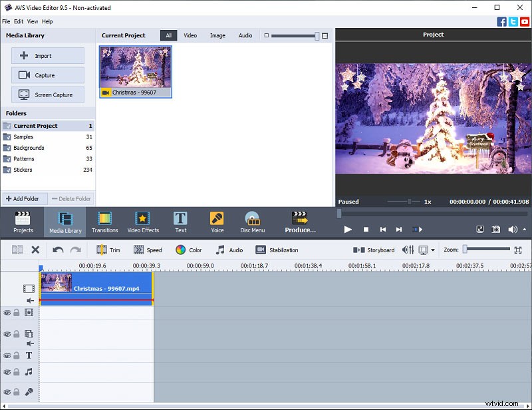Play the project preview
532x410 pixels.
(347, 230)
